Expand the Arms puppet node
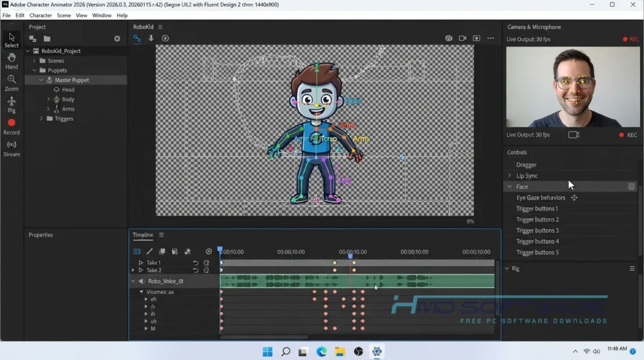The image size is (644, 360). [x=48, y=109]
